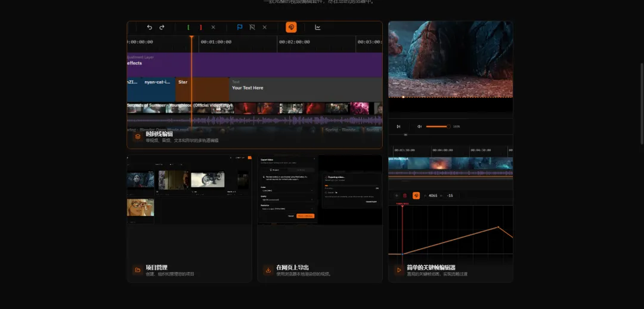
Task: Add keyframe with the plus icon
Action: [397, 196]
